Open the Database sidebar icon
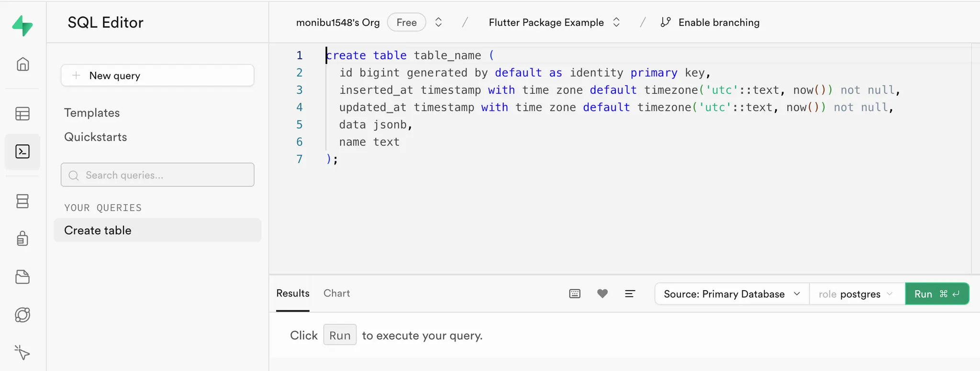 [x=22, y=201]
